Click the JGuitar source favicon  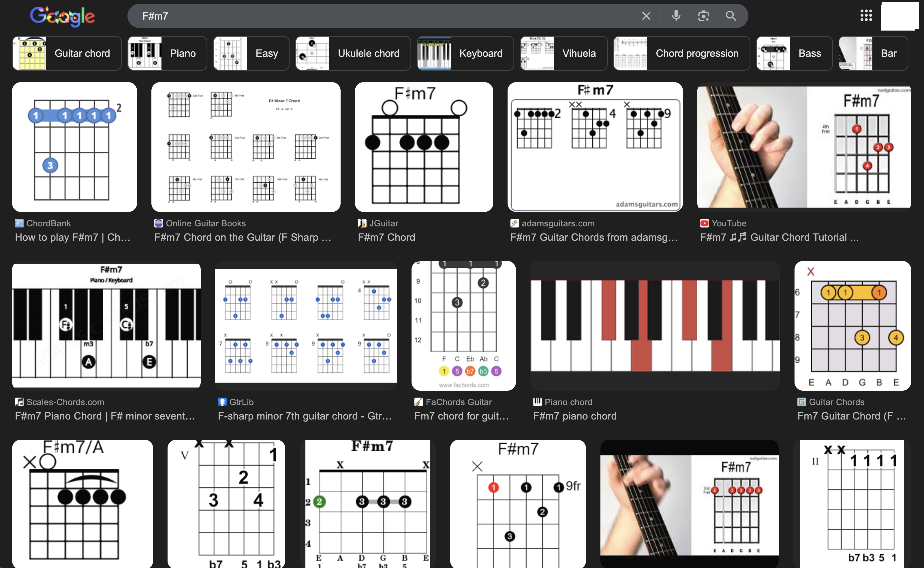click(x=362, y=223)
